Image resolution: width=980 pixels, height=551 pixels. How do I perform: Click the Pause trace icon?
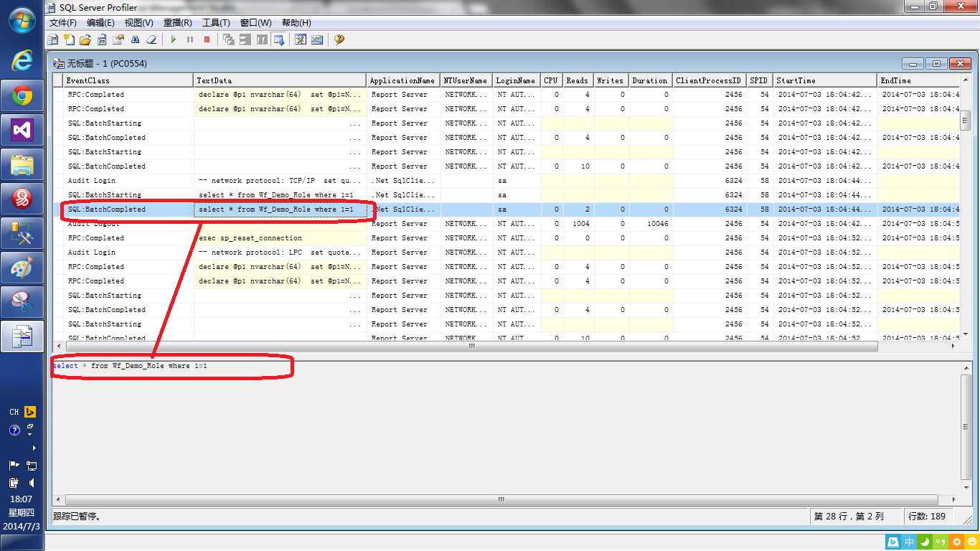(x=190, y=39)
